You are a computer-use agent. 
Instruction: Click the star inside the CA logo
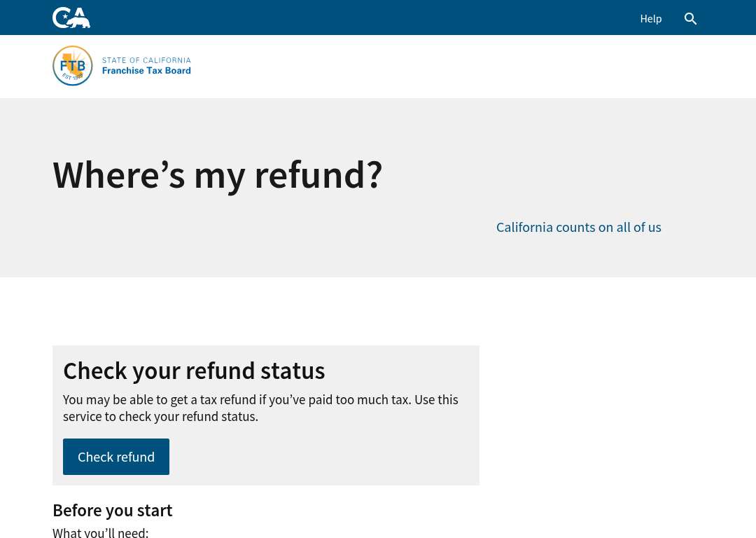tap(65, 17)
